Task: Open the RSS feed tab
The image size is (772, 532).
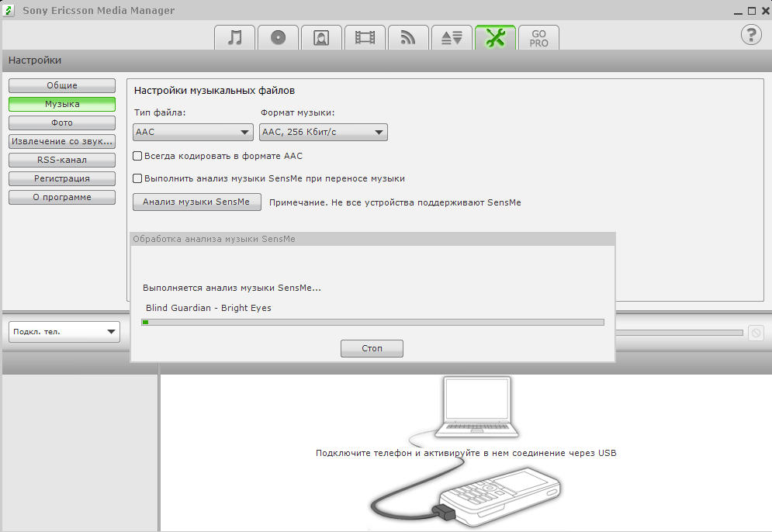Action: click(407, 37)
